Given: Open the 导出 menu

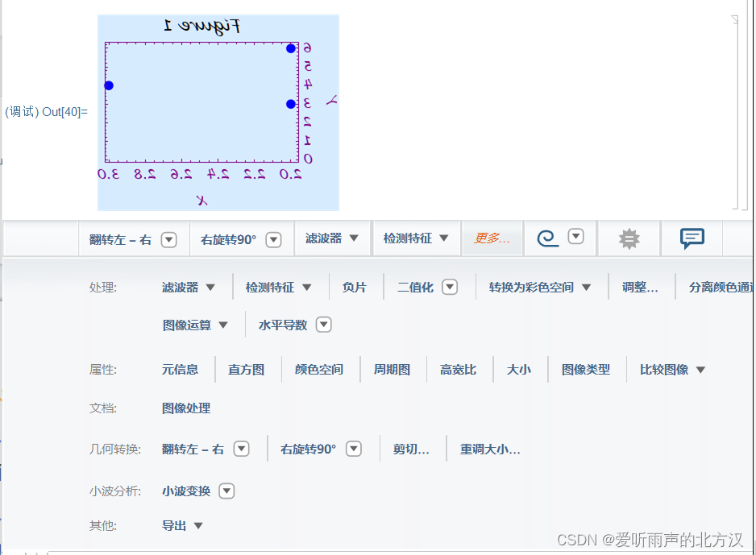Looking at the screenshot, I should (182, 526).
